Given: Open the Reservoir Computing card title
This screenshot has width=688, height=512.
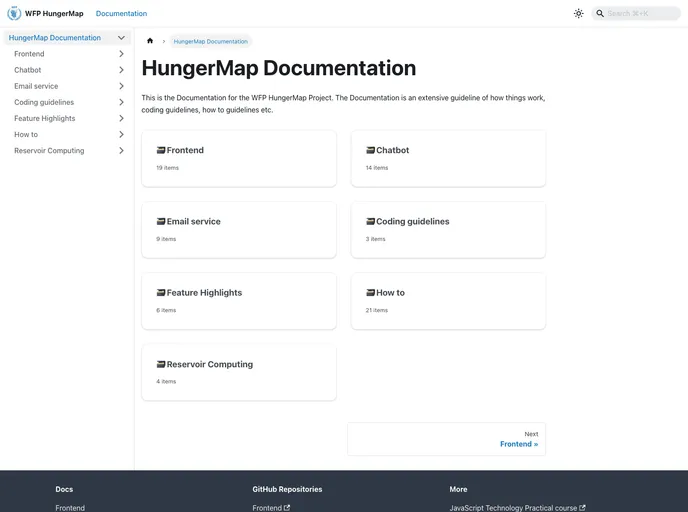Looking at the screenshot, I should coord(210,364).
